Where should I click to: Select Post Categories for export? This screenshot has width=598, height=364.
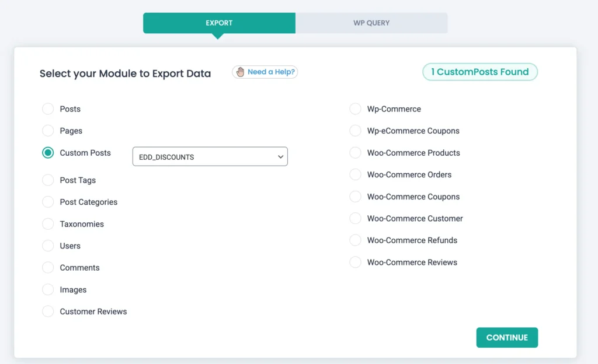[48, 202]
